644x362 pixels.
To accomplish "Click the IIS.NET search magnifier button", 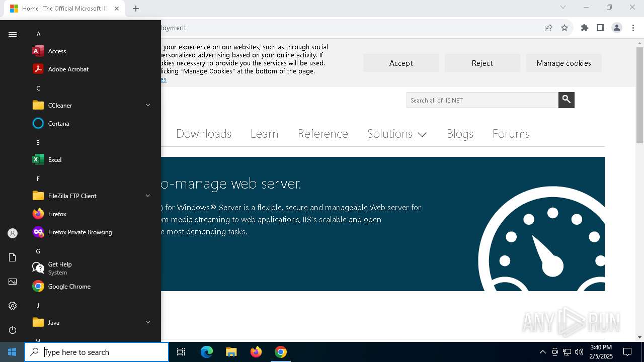I will point(566,100).
